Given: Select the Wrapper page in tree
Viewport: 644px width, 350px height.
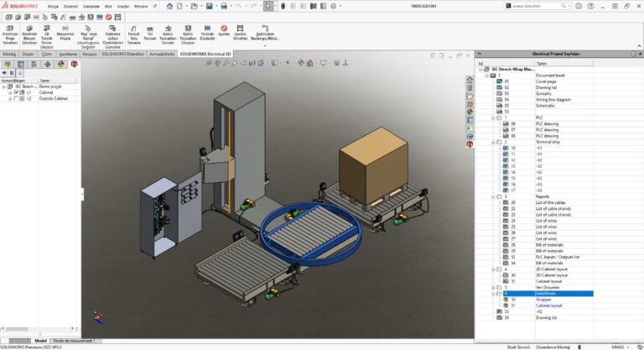Looking at the screenshot, I should pos(543,300).
